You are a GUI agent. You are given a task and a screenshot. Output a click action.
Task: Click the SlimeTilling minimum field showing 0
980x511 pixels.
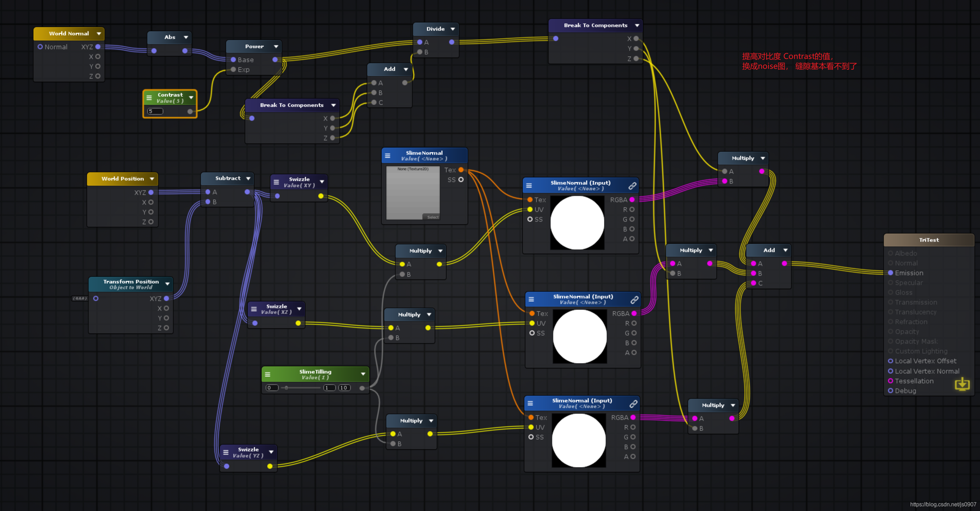coord(272,388)
